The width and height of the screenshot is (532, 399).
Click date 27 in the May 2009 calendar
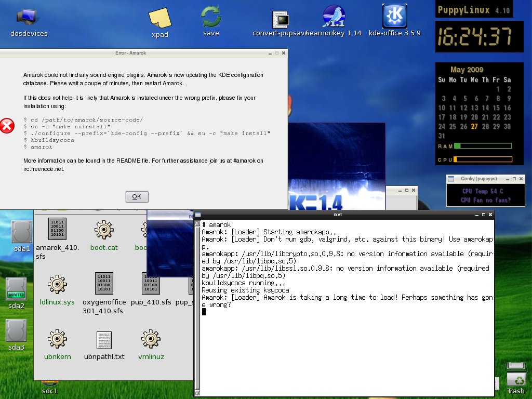pos(474,126)
